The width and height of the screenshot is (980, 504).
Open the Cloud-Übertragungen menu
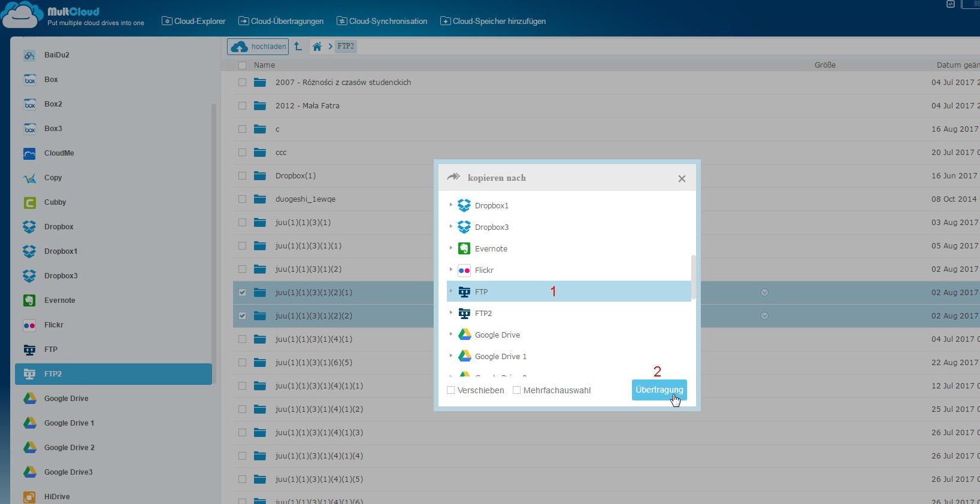point(281,22)
